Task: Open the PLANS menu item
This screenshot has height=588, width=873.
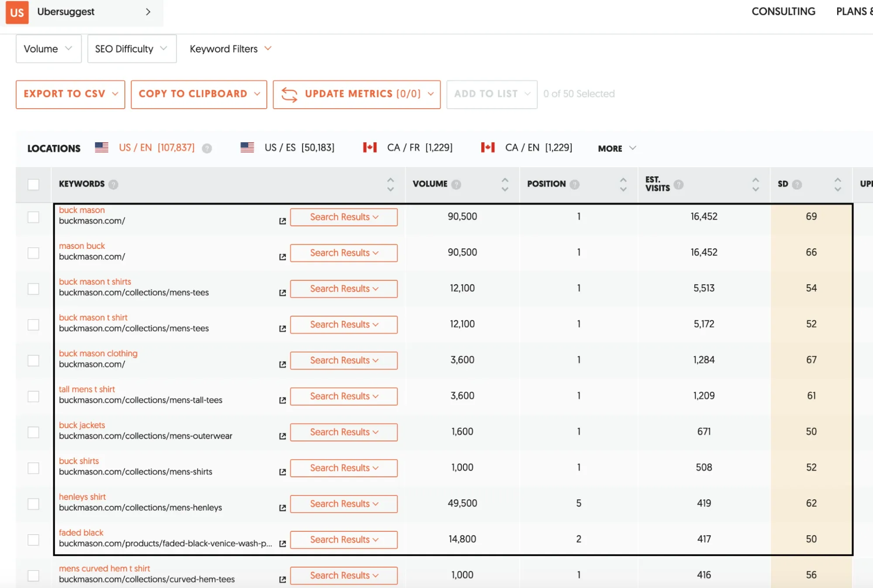Action: coord(854,11)
